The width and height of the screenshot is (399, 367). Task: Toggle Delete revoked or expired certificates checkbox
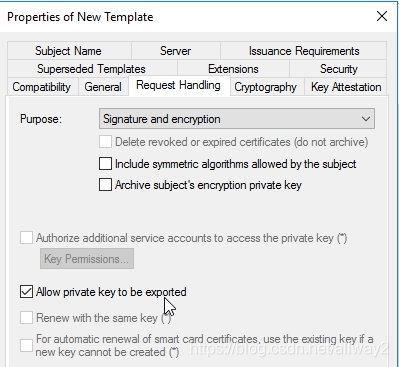click(x=105, y=142)
